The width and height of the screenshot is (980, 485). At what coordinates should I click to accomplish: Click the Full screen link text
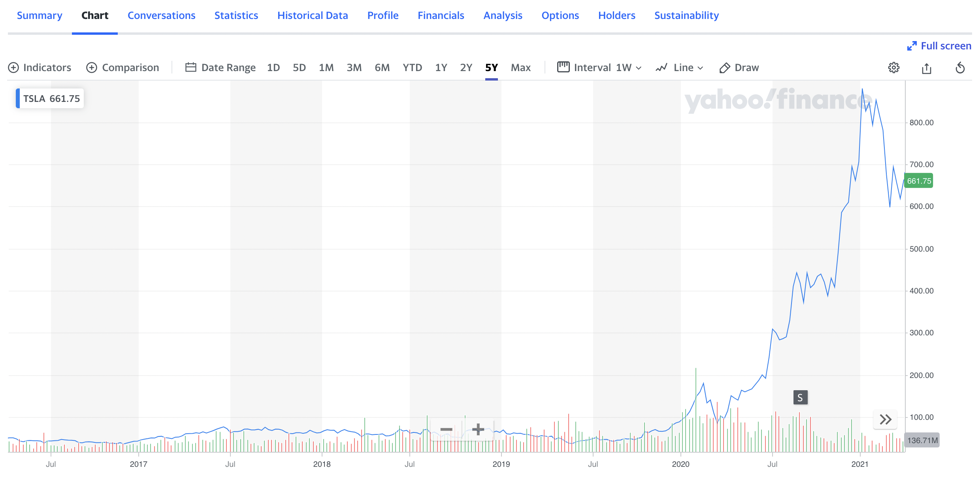click(946, 46)
